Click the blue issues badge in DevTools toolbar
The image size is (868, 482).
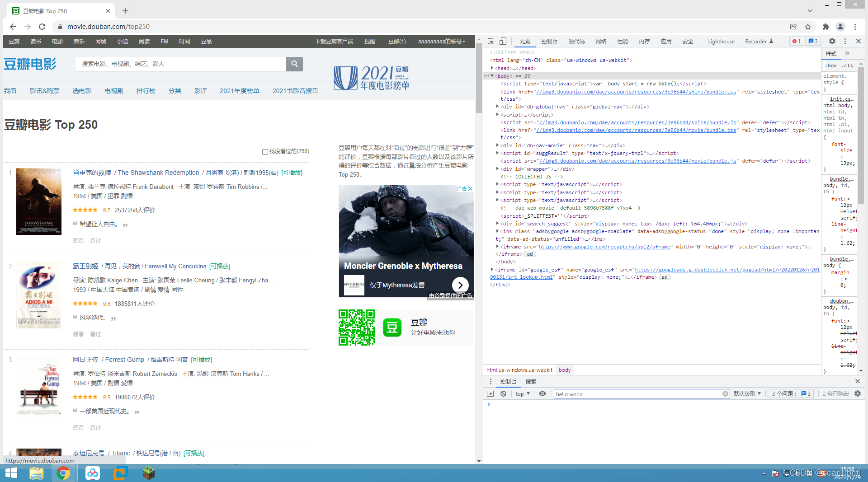coord(813,41)
